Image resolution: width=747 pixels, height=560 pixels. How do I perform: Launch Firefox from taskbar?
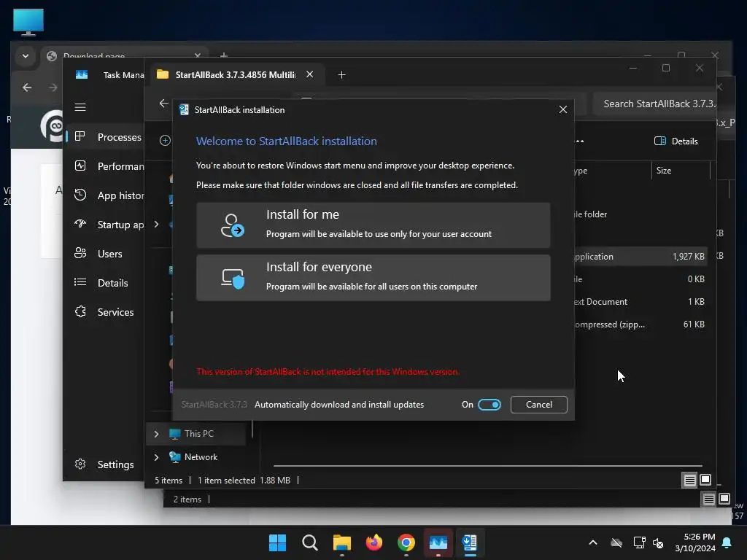(374, 542)
